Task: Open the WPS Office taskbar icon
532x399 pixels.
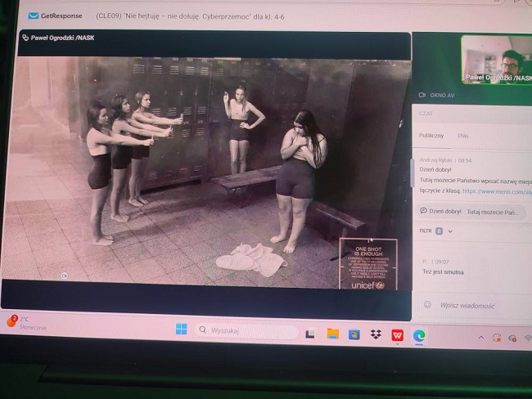Action: pos(397,335)
